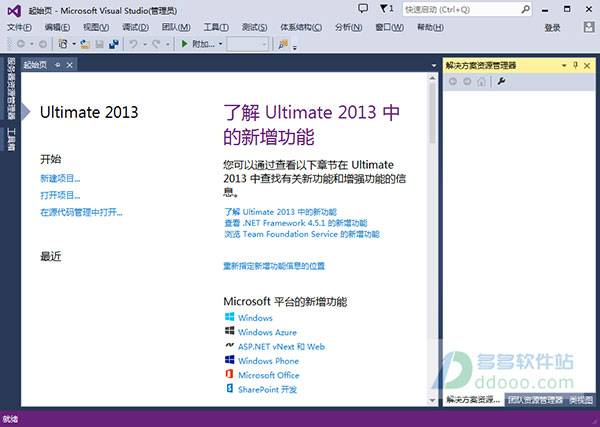600x427 pixels.
Task: Open the 体系结构(C) menu
Action: tap(301, 27)
